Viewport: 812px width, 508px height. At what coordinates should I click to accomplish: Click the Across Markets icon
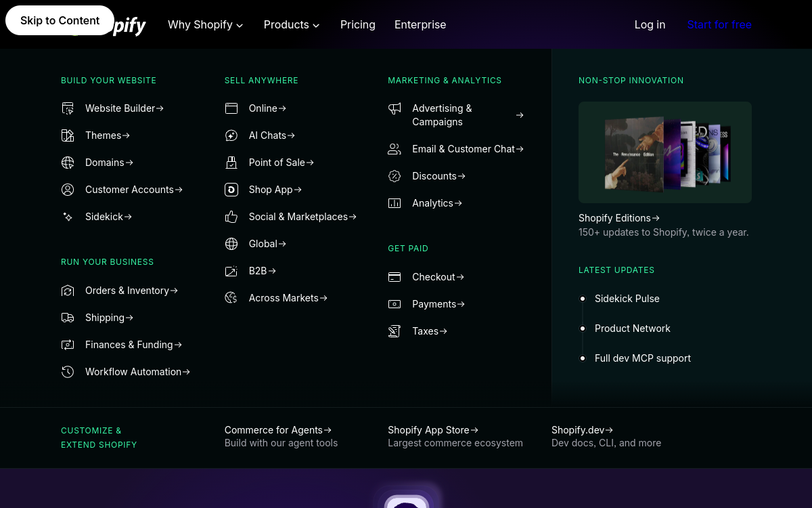pyautogui.click(x=231, y=298)
